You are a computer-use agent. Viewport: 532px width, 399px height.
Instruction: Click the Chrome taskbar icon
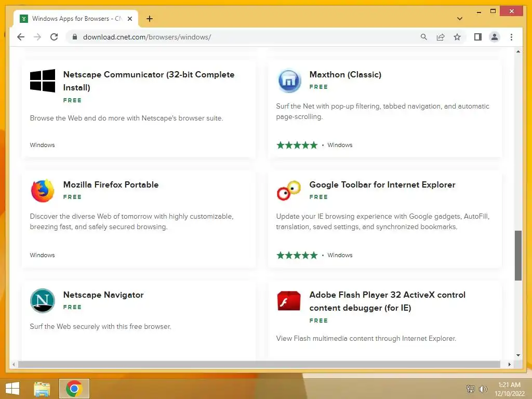(x=74, y=389)
